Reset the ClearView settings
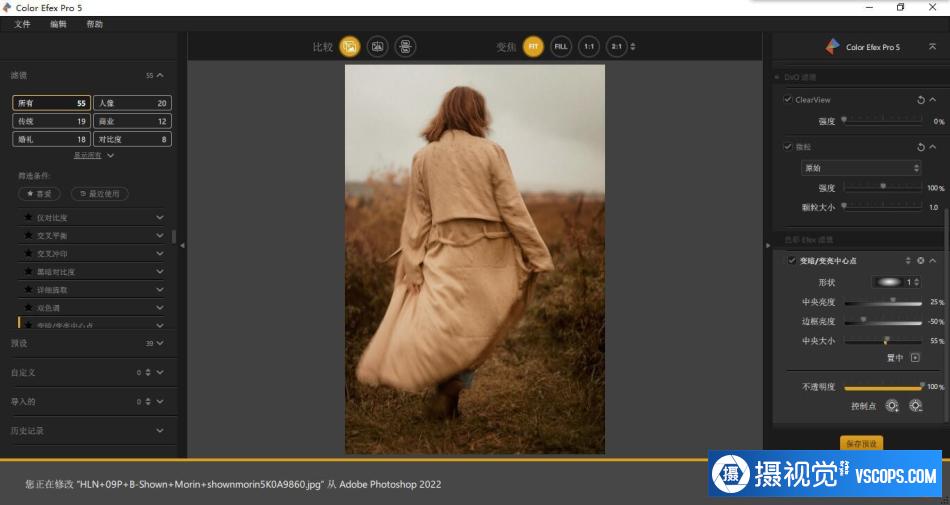The width and height of the screenshot is (950, 505). pyautogui.click(x=921, y=100)
